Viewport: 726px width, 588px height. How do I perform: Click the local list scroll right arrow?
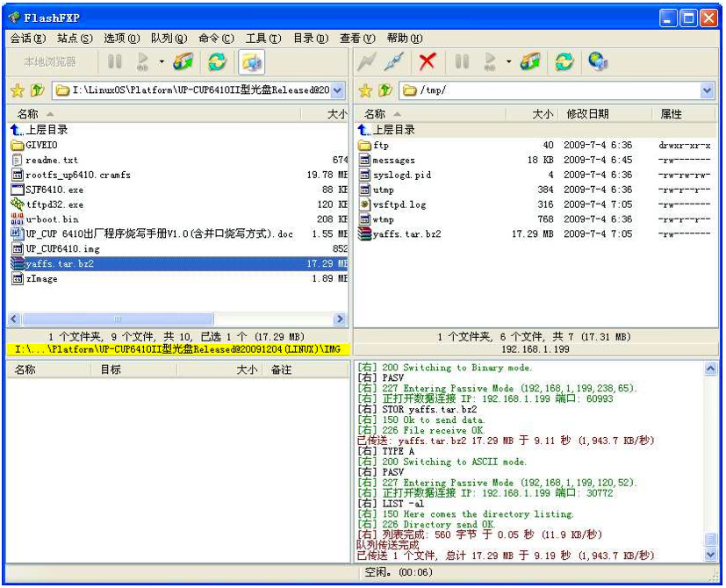tap(340, 319)
